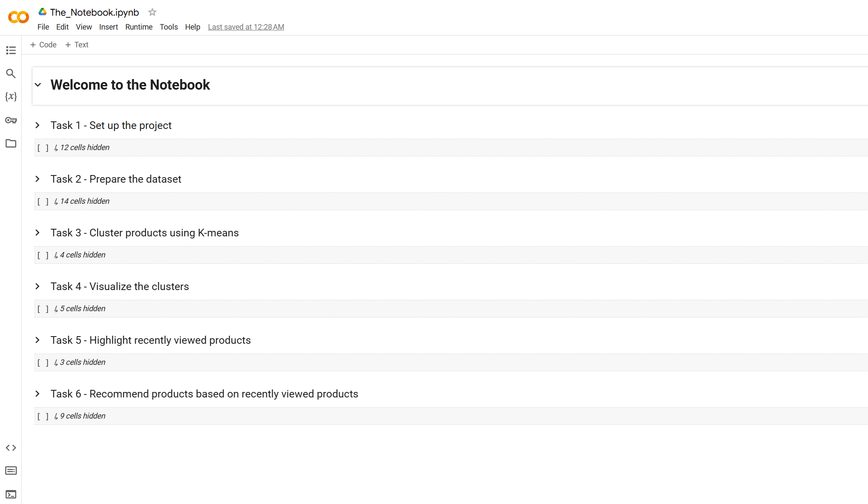Open the Files folder panel icon

[x=11, y=143]
